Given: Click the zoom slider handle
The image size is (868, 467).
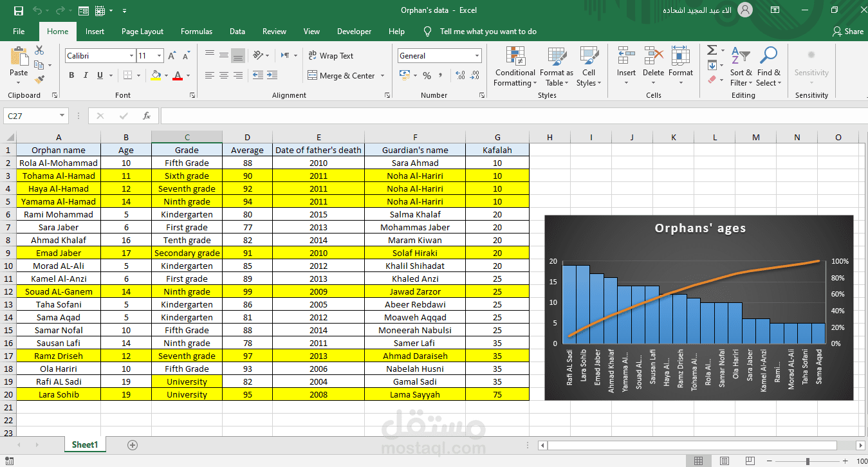Looking at the screenshot, I should pos(808,461).
